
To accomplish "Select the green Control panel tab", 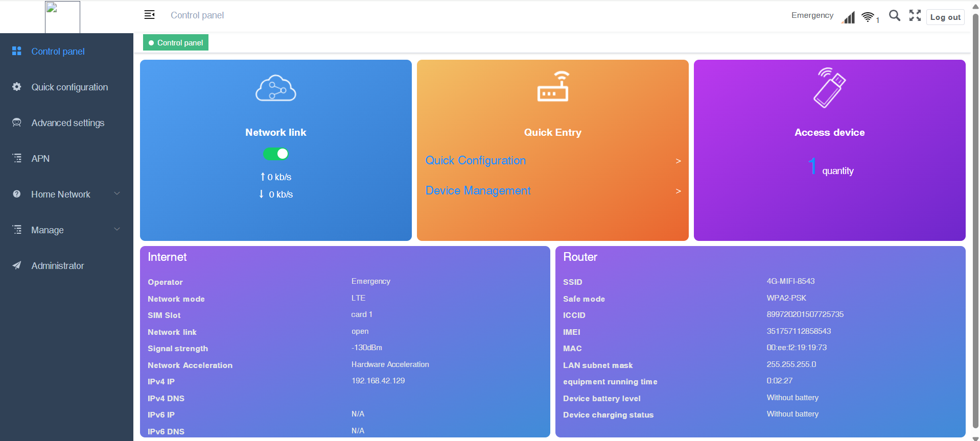I will point(176,43).
